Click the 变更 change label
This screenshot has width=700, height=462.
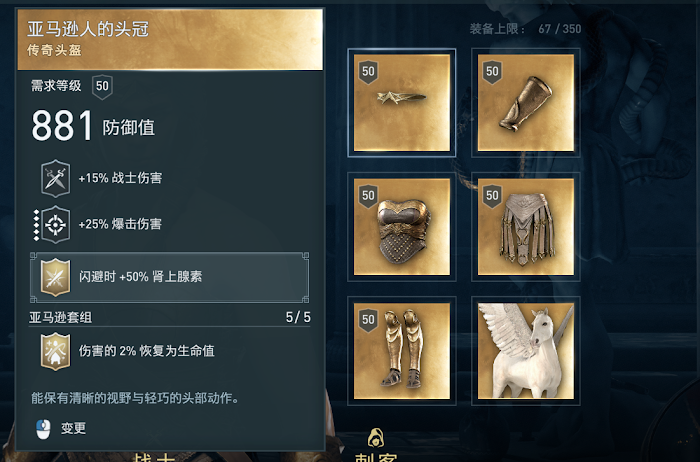pyautogui.click(x=74, y=429)
